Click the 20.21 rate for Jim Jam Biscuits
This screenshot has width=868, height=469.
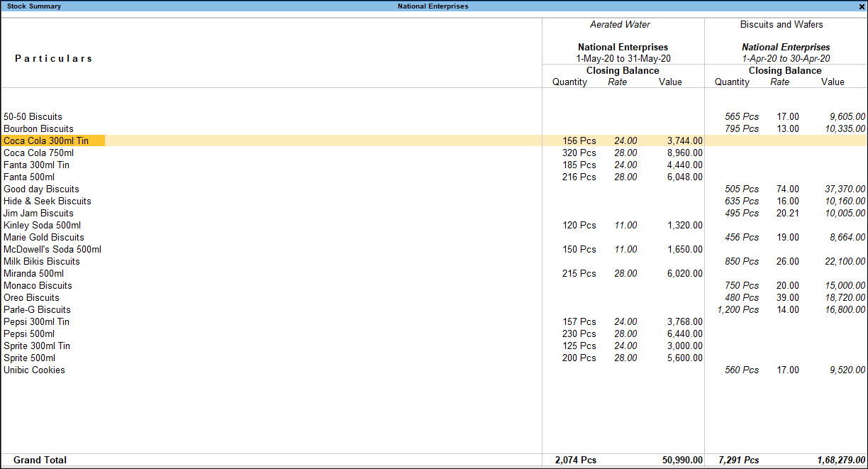(x=787, y=213)
